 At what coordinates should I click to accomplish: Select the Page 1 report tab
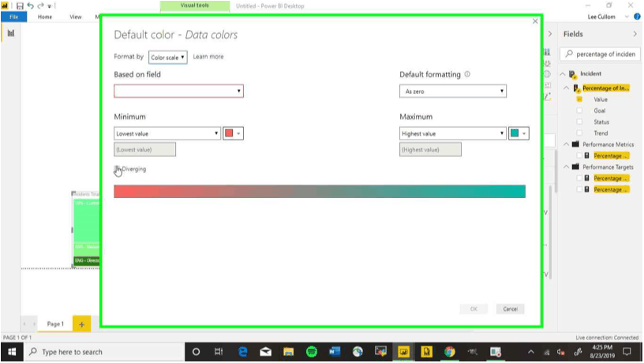click(x=55, y=324)
